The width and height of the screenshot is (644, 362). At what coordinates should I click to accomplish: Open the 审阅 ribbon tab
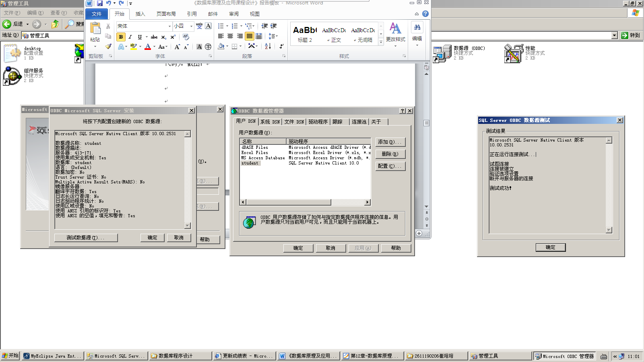[234, 14]
